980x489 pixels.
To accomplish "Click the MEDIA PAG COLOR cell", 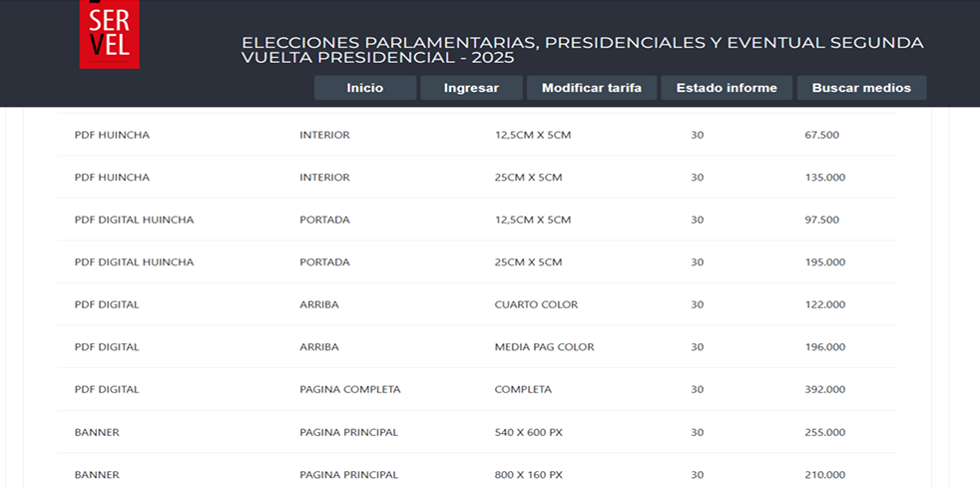I will [x=544, y=347].
